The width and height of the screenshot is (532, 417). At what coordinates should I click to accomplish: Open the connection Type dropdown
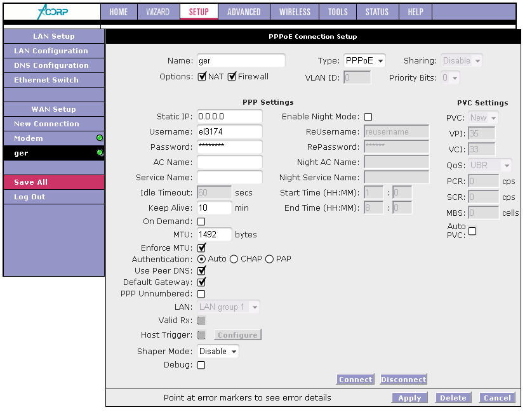364,61
